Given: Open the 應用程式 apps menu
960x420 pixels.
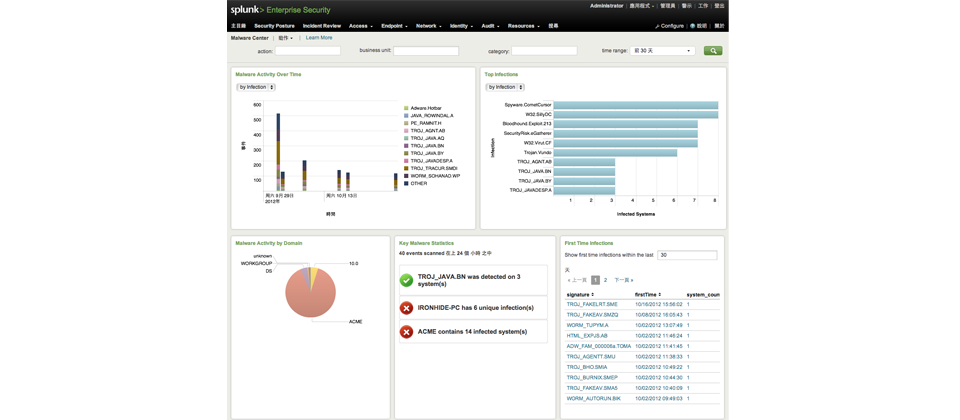Looking at the screenshot, I should click(642, 6).
